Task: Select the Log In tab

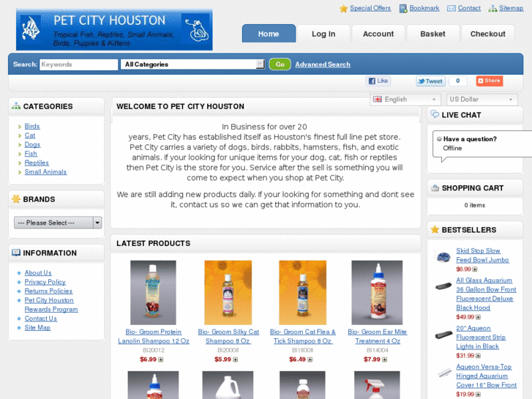Action: (x=323, y=34)
